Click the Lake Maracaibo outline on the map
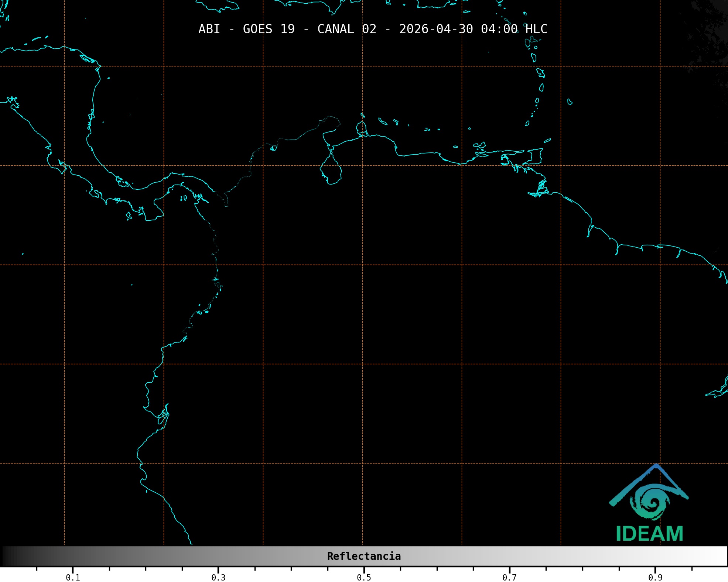 click(331, 169)
